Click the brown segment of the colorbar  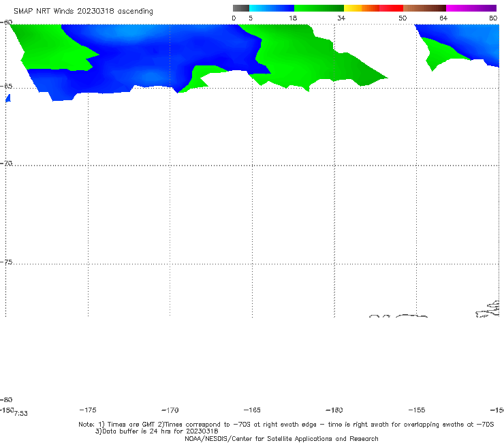424,8
